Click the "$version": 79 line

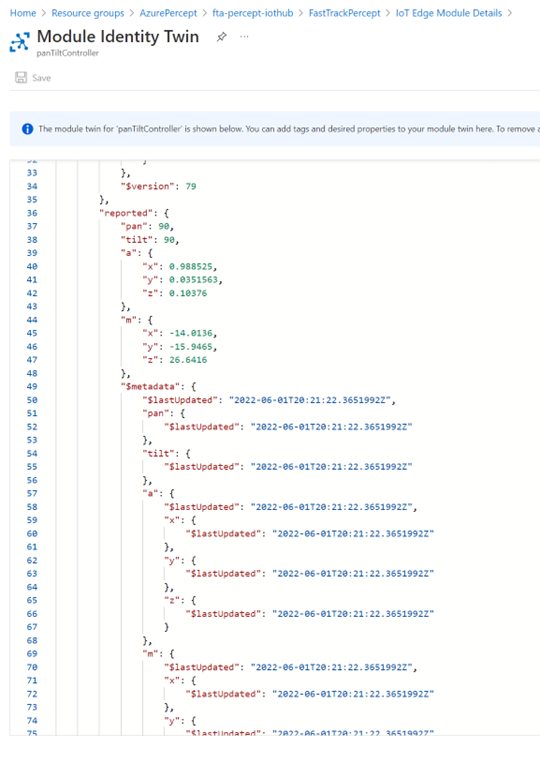click(158, 186)
